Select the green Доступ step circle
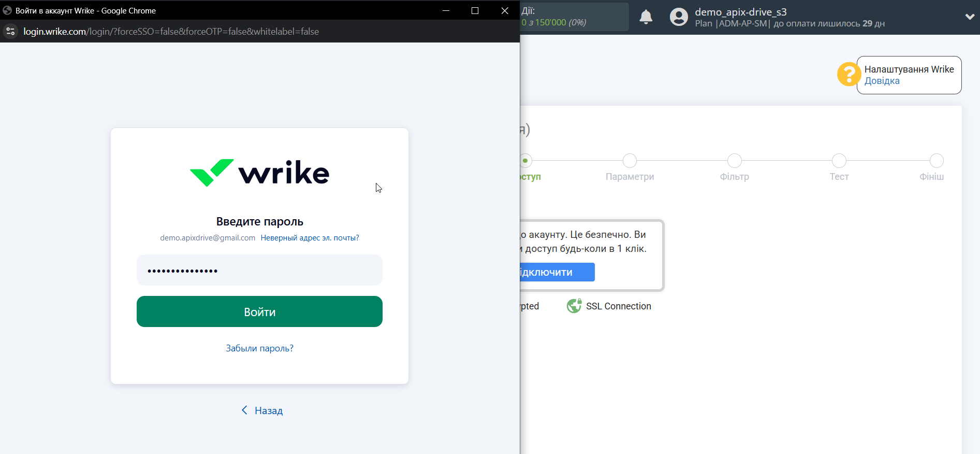The height and width of the screenshot is (454, 980). tap(525, 161)
